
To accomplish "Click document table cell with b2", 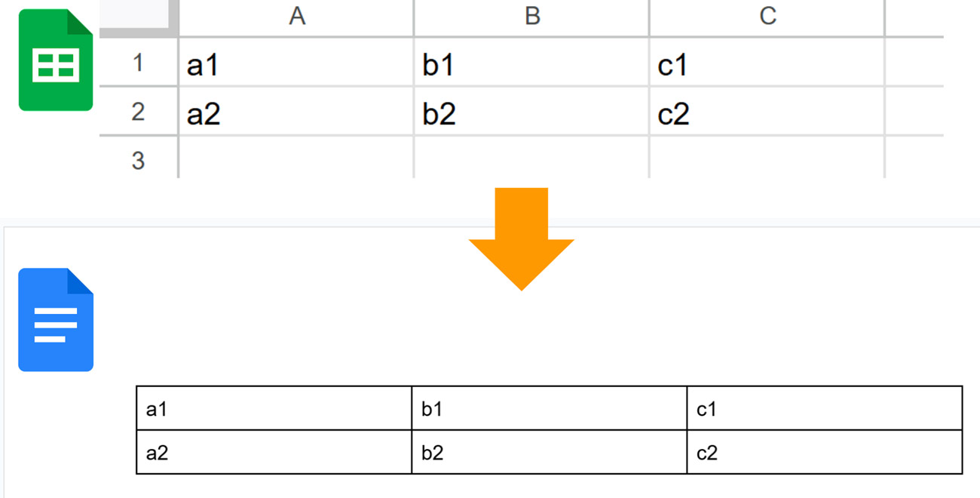I will [x=550, y=452].
